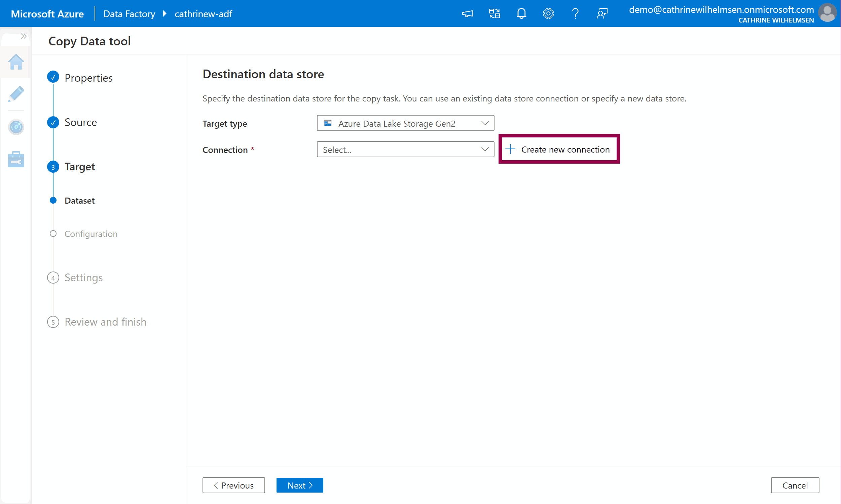Open the notifications bell icon
This screenshot has width=841, height=504.
coord(521,13)
